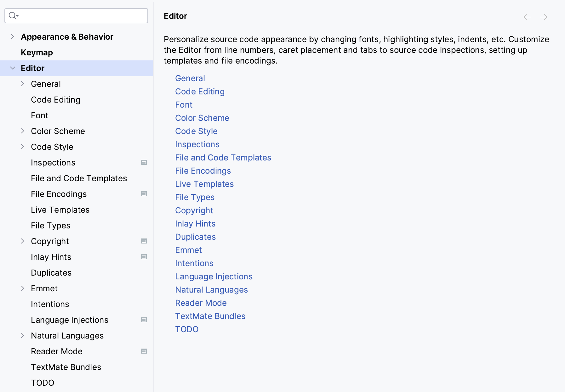Open the TextMate Bundles link

210,316
